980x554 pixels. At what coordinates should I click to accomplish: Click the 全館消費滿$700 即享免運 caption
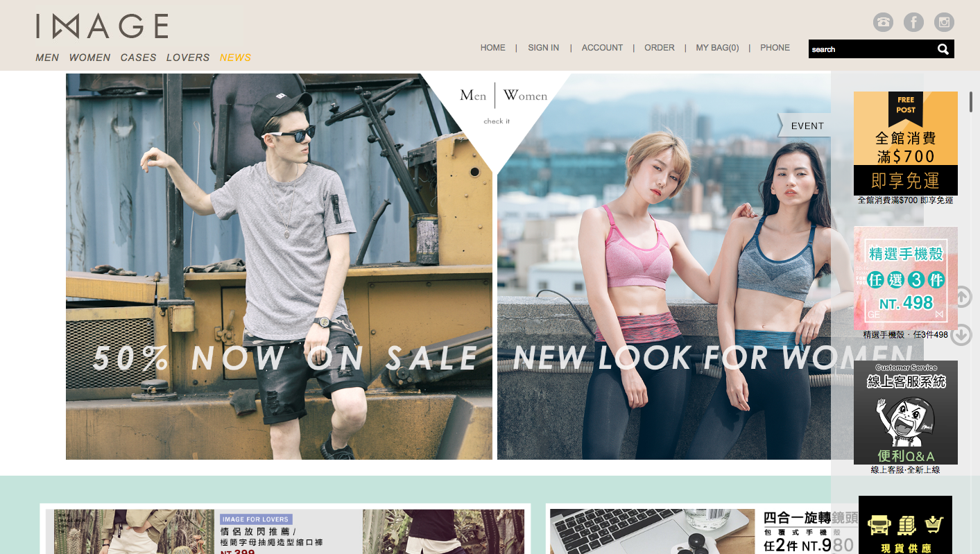pos(905,200)
